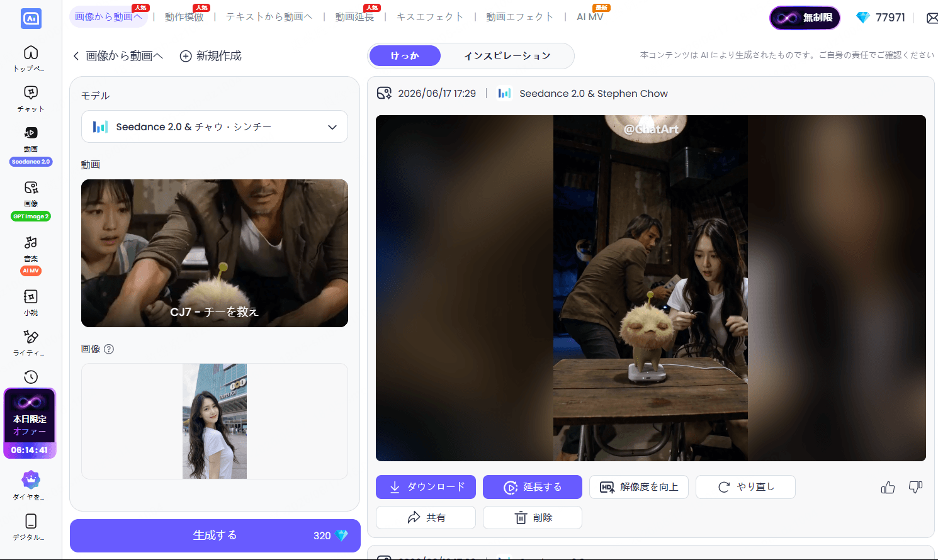The image size is (938, 560).
Task: Switch to テキストから動画へ top tab
Action: coord(269,17)
